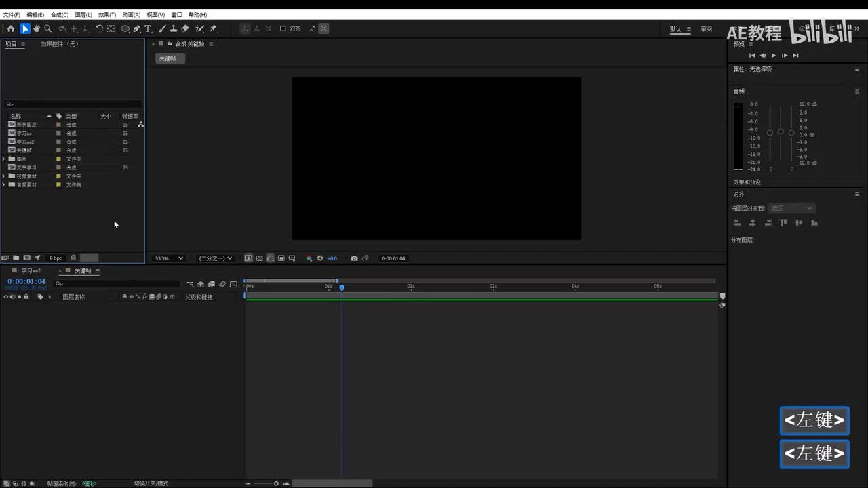Viewport: 868px width, 488px height.
Task: Toggle mask and shape path visibility
Action: (x=270, y=258)
